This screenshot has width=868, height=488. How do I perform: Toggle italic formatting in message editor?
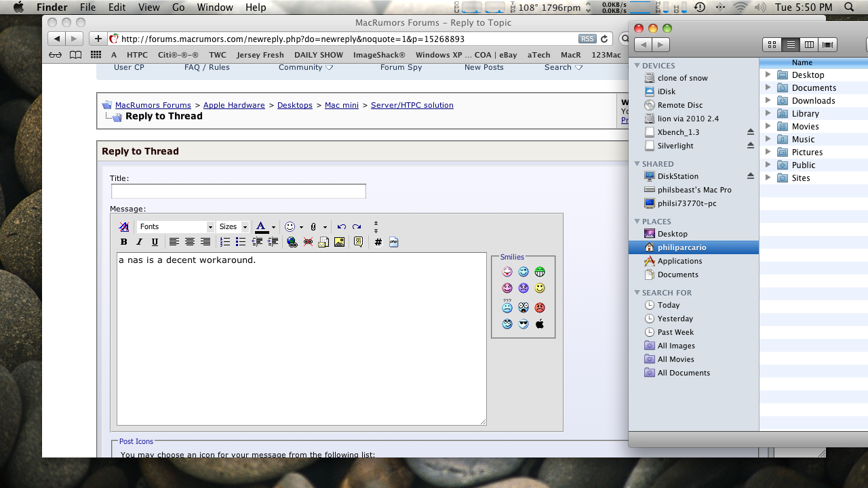click(x=139, y=242)
